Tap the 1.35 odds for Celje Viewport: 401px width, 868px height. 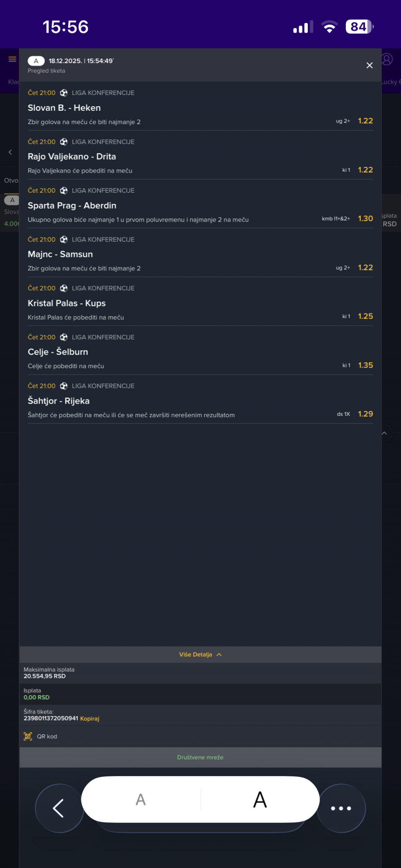365,365
